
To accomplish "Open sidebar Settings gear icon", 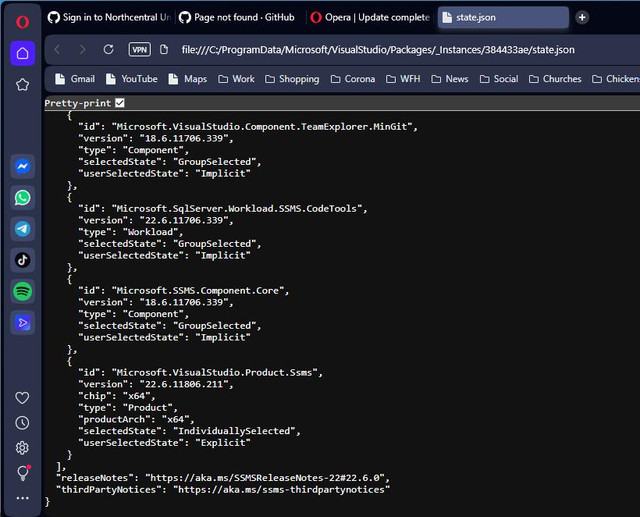I will pos(22,448).
